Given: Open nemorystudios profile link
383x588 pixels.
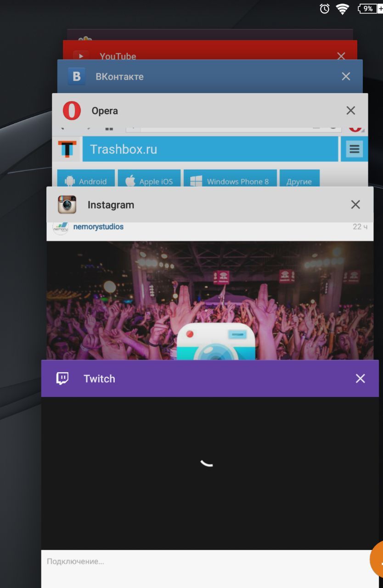Looking at the screenshot, I should (x=98, y=226).
